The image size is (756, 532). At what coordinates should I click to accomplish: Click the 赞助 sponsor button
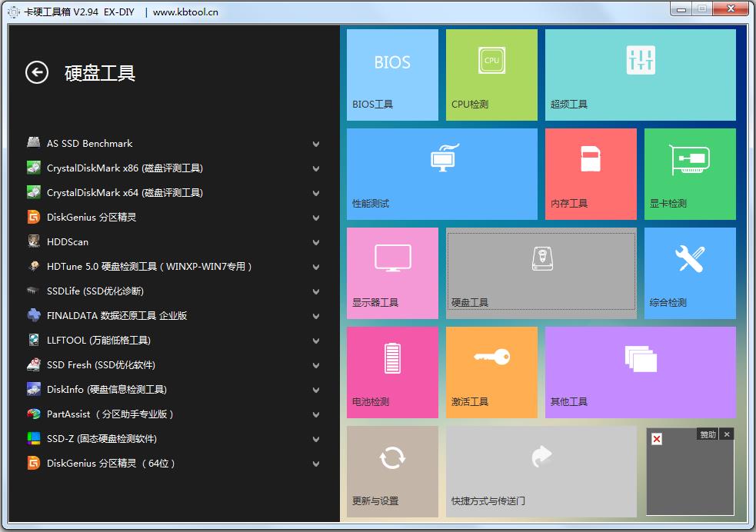707,434
